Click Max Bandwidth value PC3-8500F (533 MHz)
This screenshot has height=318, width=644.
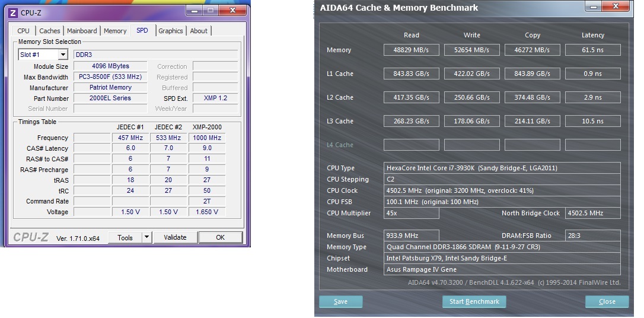(110, 77)
